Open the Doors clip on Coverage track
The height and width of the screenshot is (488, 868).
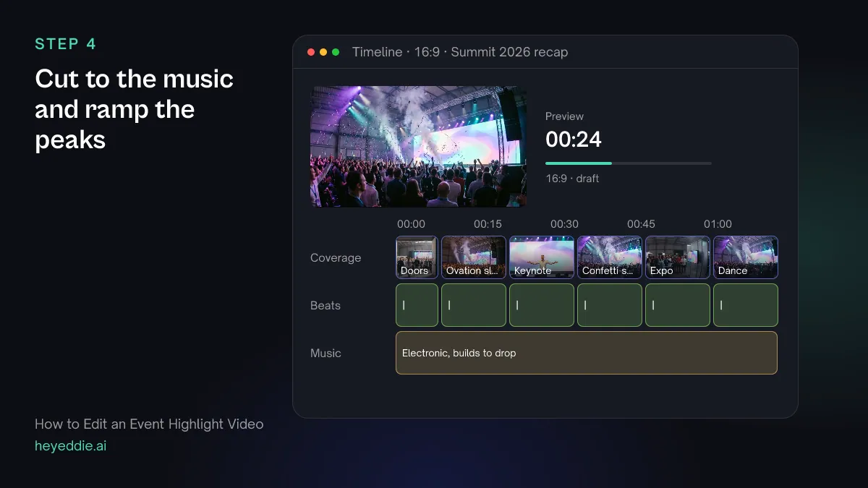417,257
